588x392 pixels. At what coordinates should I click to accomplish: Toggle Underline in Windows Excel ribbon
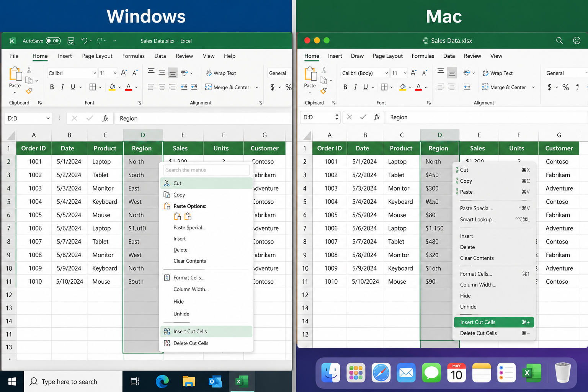(73, 87)
